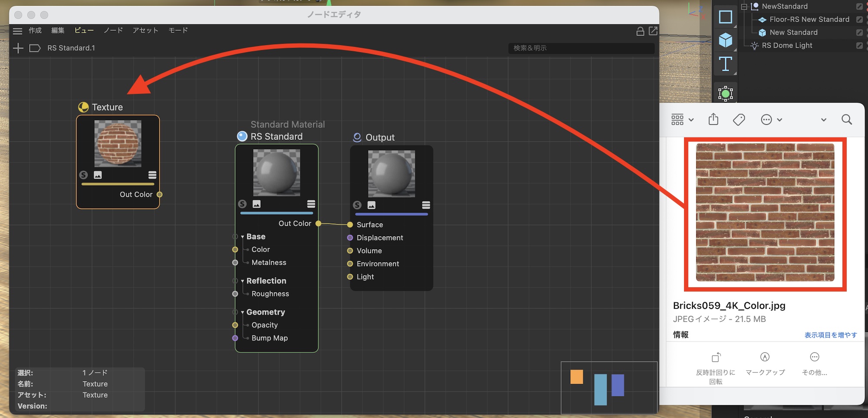This screenshot has width=868, height=418.
Task: Collapse the Reflection group
Action: coord(243,281)
